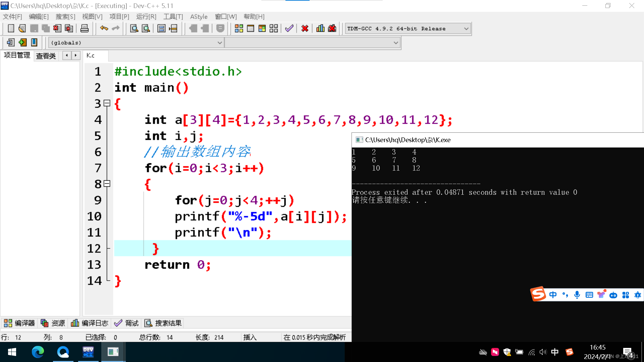Viewport: 644px width, 362px height.
Task: Open the 编译日志 bottom panel tab
Action: [90, 323]
